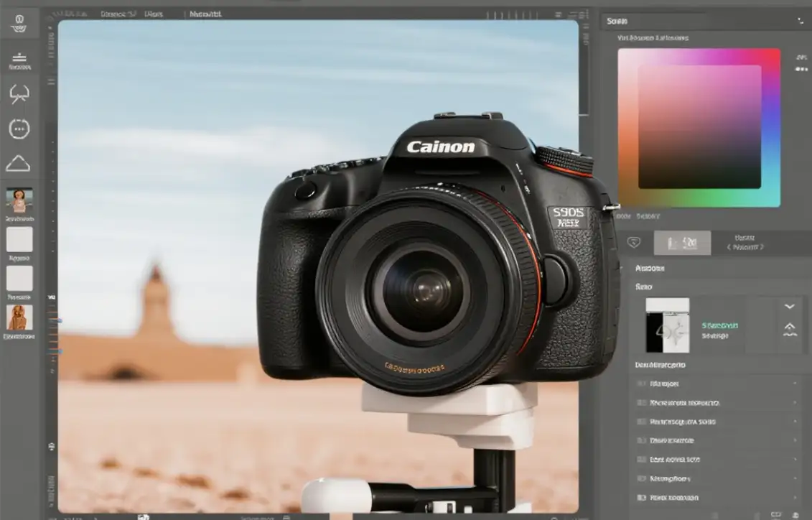This screenshot has height=520, width=812.
Task: Expand the first row in the lower right list
Action: pyautogui.click(x=718, y=384)
